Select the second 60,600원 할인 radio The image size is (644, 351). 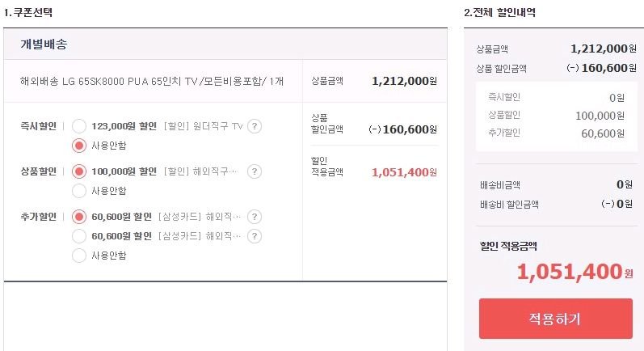click(79, 236)
